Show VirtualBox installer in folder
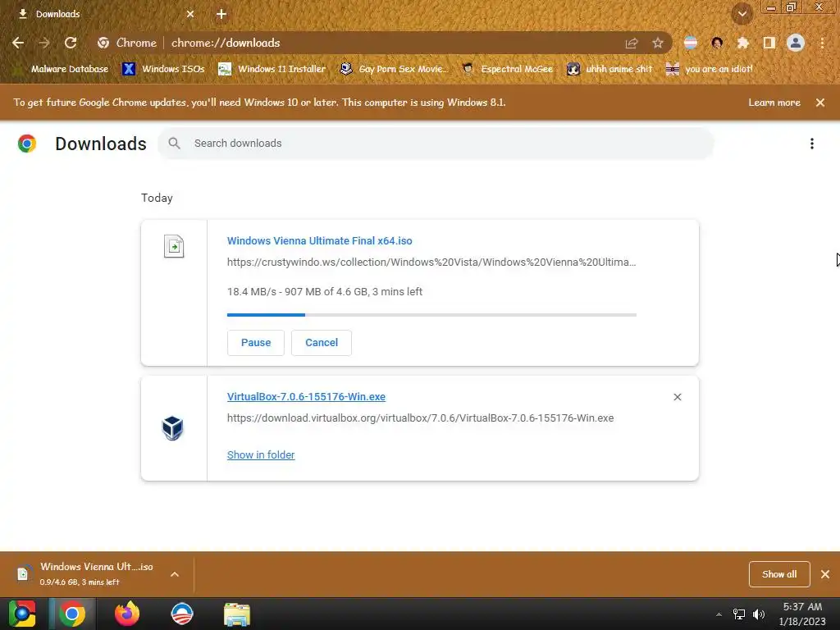Screen dimensions: 840x630 pyautogui.click(x=260, y=454)
